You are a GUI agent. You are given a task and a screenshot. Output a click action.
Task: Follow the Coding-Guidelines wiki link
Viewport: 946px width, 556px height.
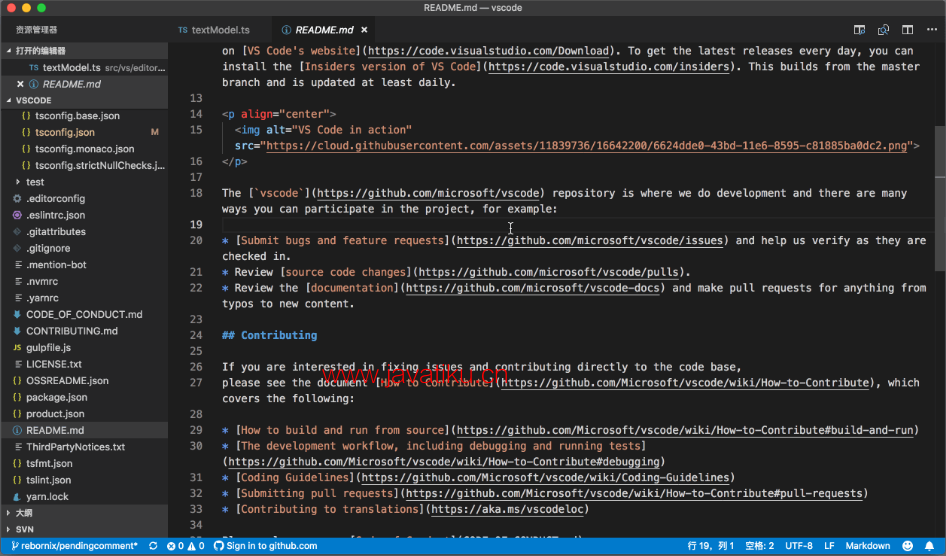545,478
